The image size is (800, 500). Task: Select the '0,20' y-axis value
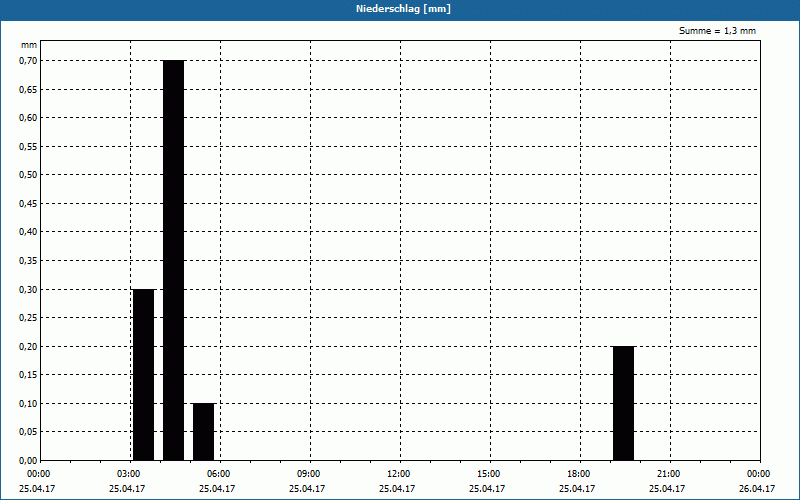[28, 346]
